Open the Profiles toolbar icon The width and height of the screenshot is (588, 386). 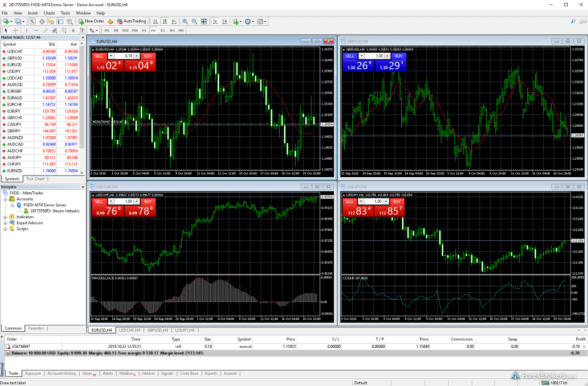pos(18,21)
